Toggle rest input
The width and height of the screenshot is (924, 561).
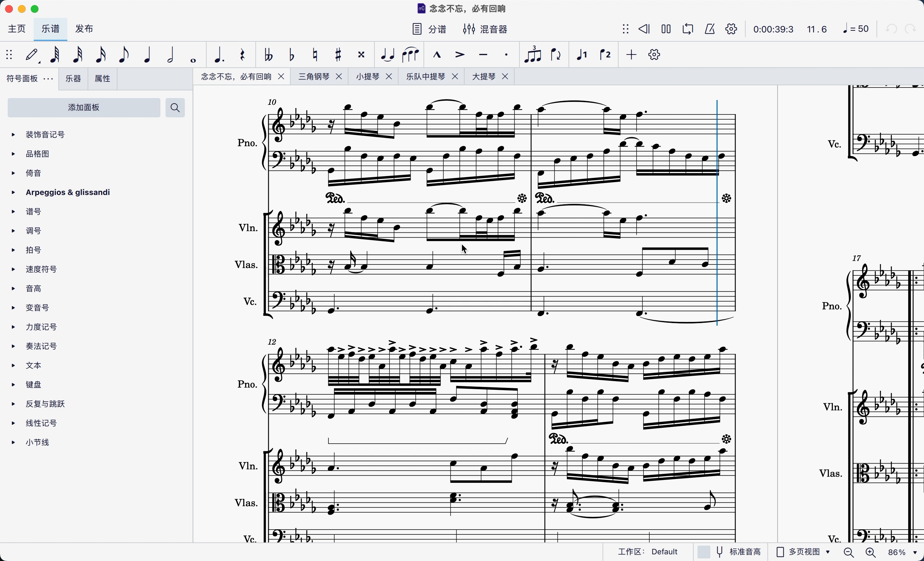coord(243,55)
